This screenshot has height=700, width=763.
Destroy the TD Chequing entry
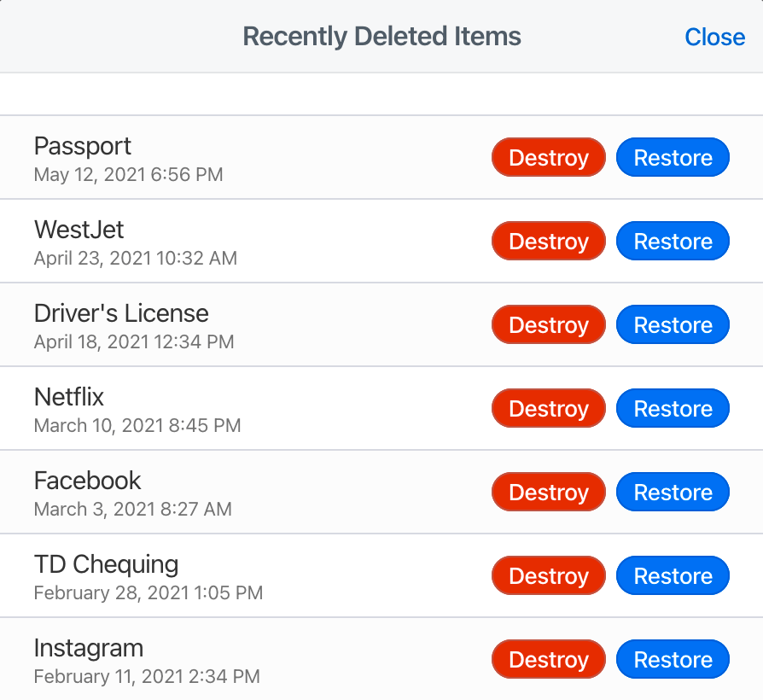point(548,575)
